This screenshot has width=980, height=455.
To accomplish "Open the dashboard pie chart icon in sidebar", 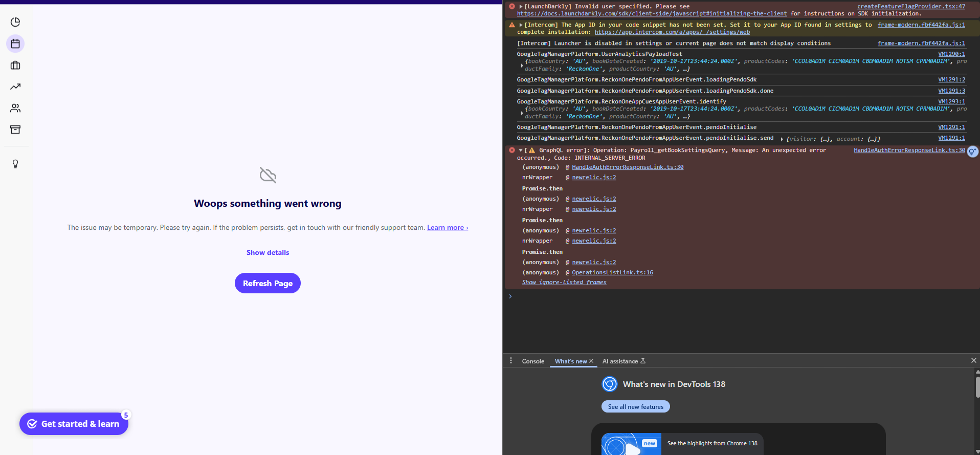I will pyautogui.click(x=15, y=22).
